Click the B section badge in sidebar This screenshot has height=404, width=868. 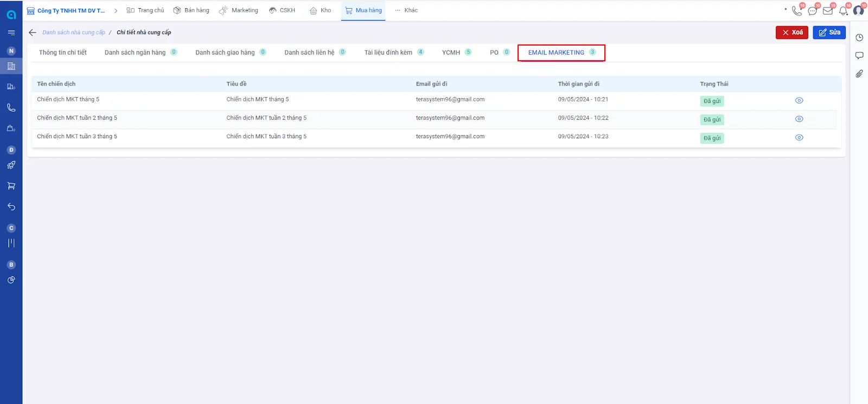11,265
